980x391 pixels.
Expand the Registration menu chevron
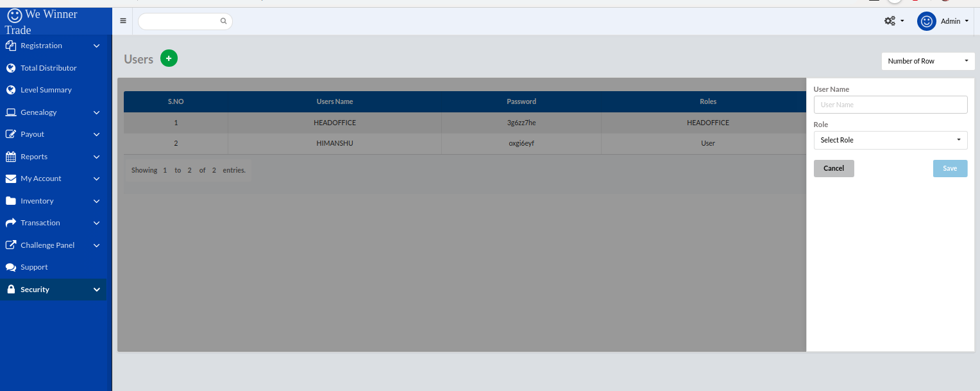pos(96,46)
